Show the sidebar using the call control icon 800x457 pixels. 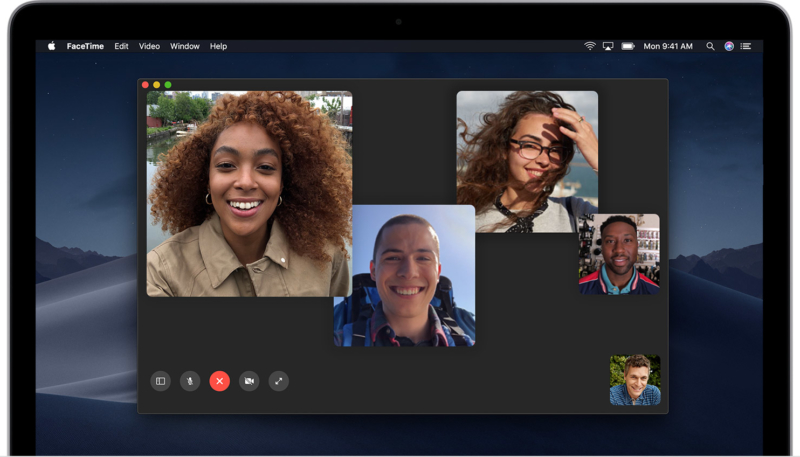(160, 381)
